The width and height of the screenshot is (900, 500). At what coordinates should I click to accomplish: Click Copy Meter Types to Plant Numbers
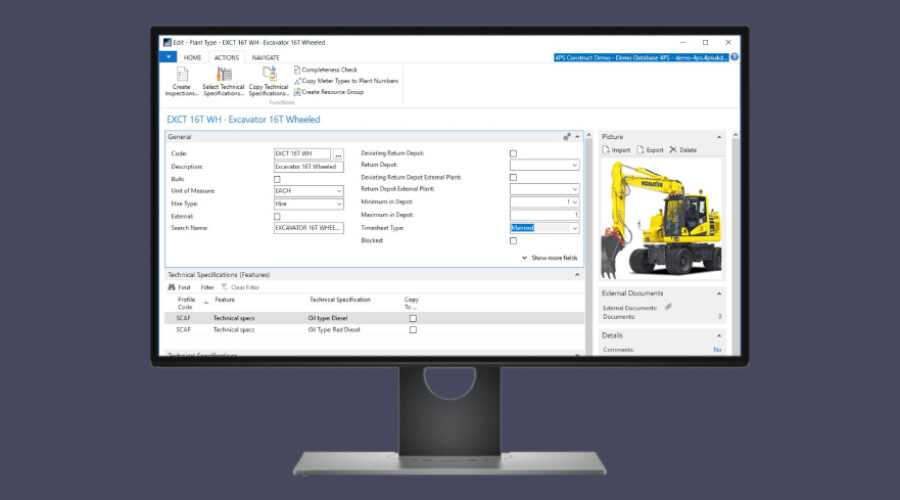[344, 81]
